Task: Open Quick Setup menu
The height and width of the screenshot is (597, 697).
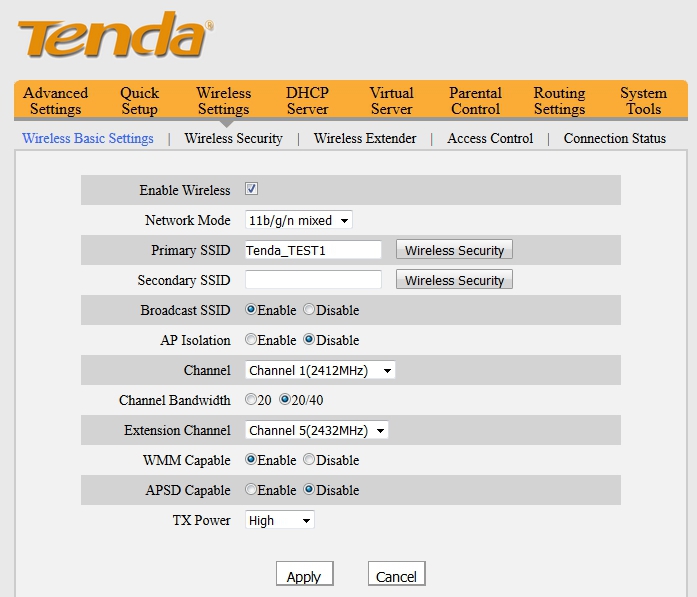Action: click(x=140, y=101)
